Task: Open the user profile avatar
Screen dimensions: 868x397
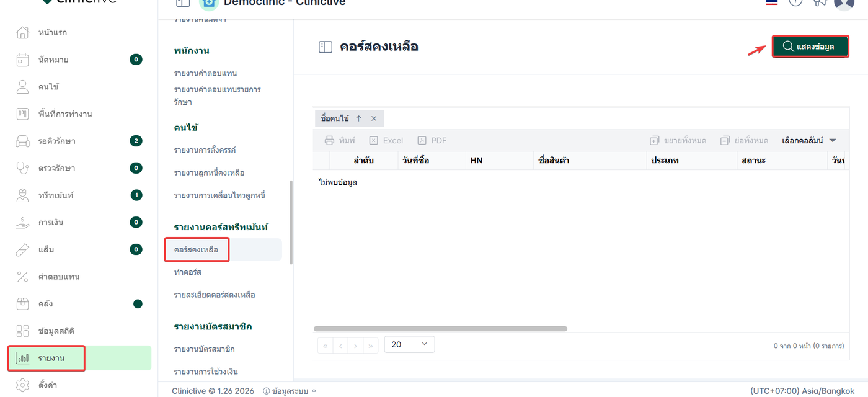Action: (844, 3)
